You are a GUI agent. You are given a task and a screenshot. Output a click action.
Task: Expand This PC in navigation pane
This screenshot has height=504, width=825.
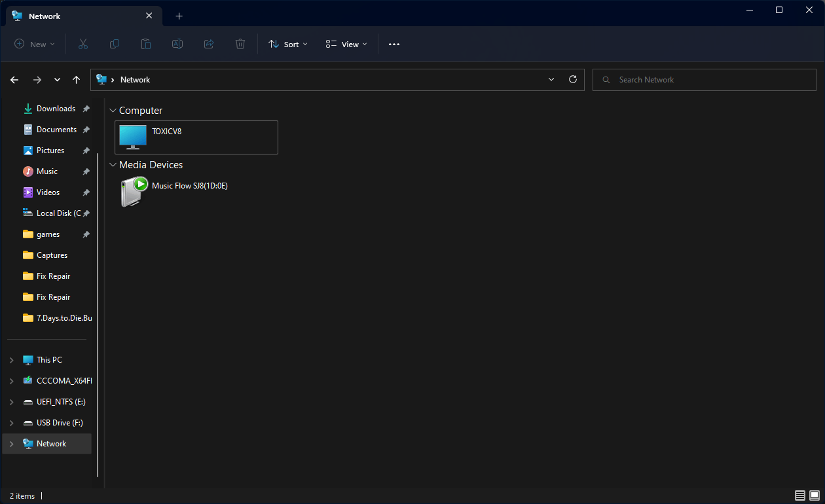[11, 360]
